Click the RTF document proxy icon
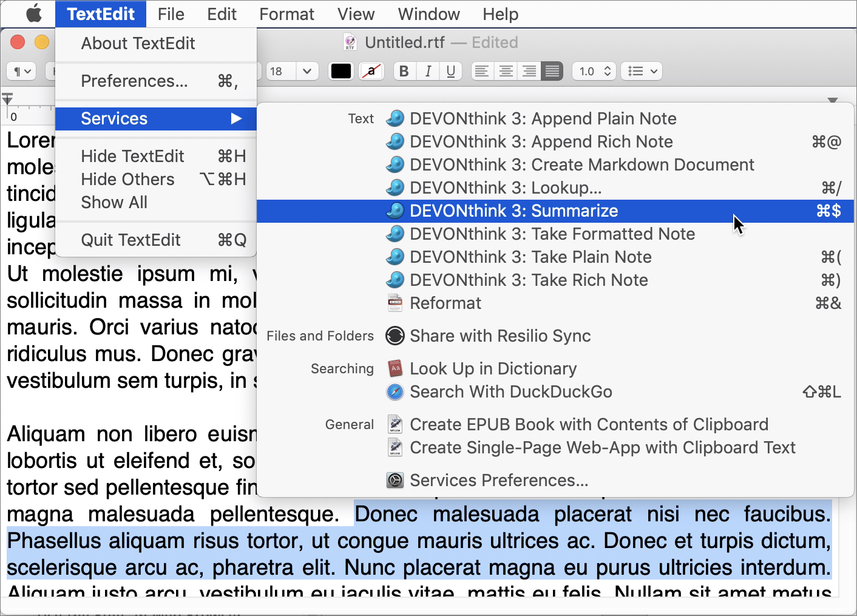The width and height of the screenshot is (857, 616). click(x=350, y=42)
